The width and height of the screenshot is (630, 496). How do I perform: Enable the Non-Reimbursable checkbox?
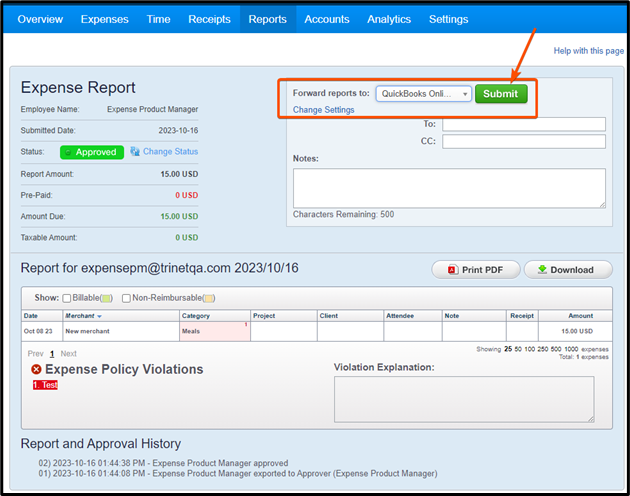pos(126,298)
